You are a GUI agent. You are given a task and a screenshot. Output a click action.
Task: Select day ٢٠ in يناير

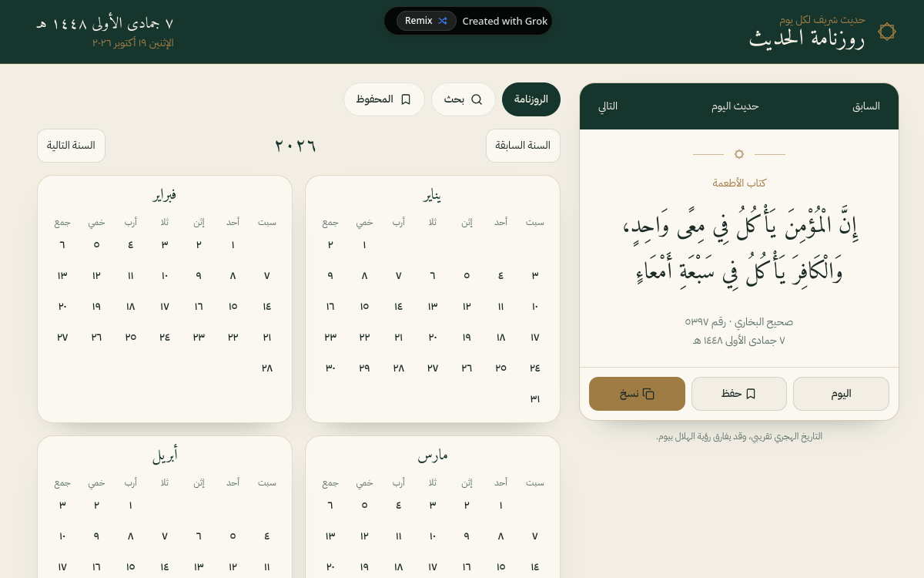click(433, 338)
